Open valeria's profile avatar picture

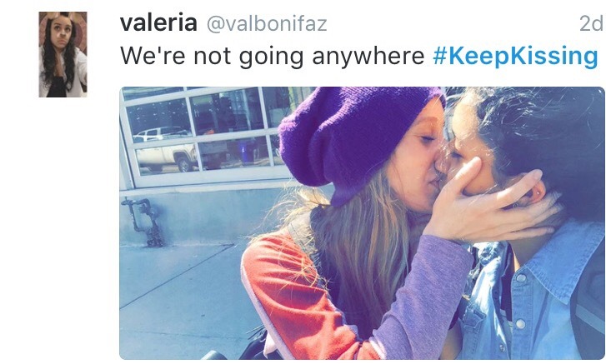pos(63,54)
